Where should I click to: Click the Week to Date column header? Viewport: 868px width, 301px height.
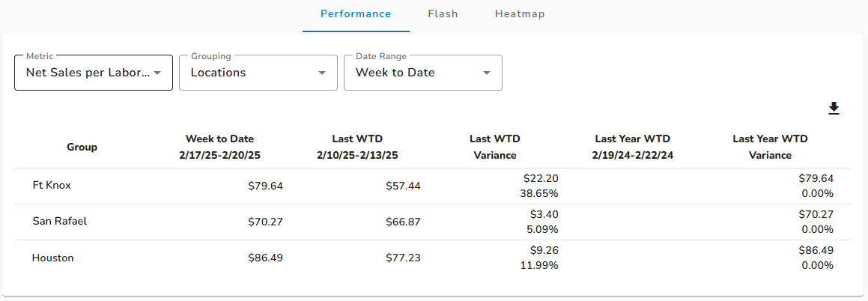tap(219, 148)
